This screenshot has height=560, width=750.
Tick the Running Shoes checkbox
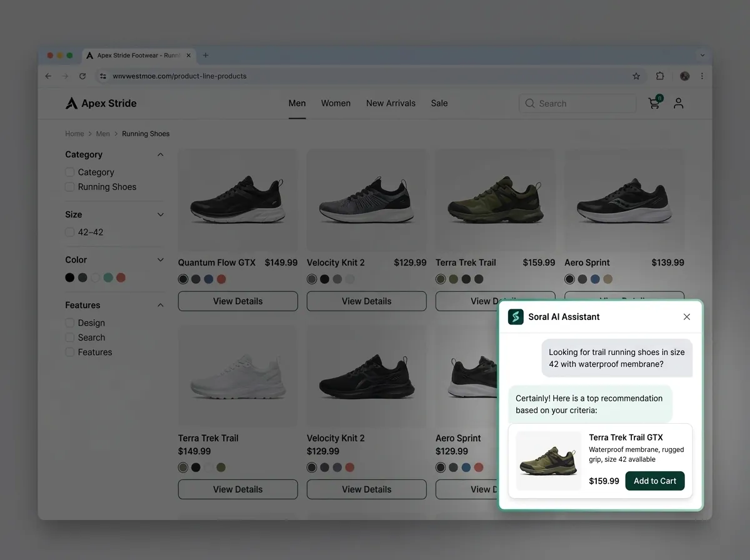pyautogui.click(x=70, y=187)
